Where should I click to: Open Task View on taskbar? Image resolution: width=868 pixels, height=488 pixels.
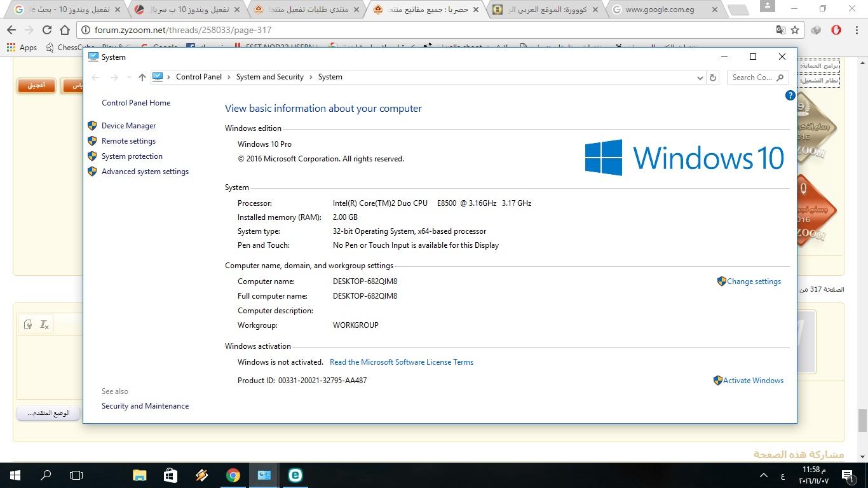pos(76,475)
